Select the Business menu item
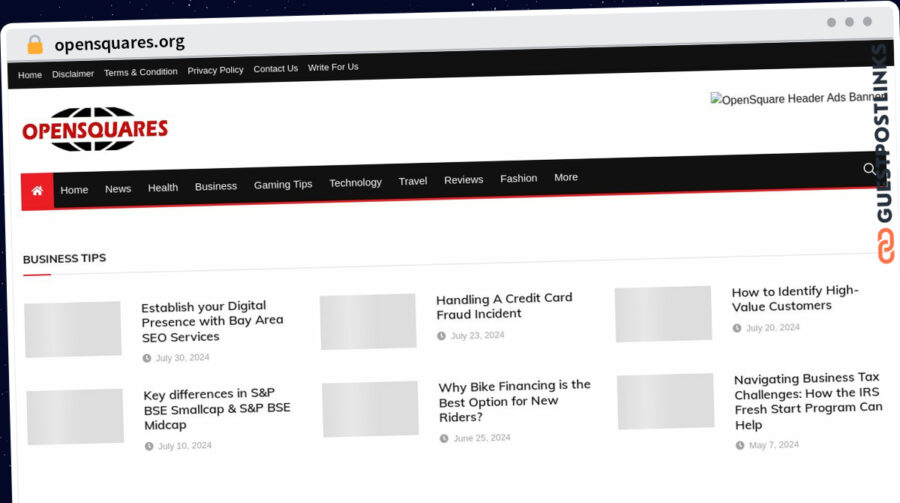This screenshot has width=900, height=503. pyautogui.click(x=216, y=186)
